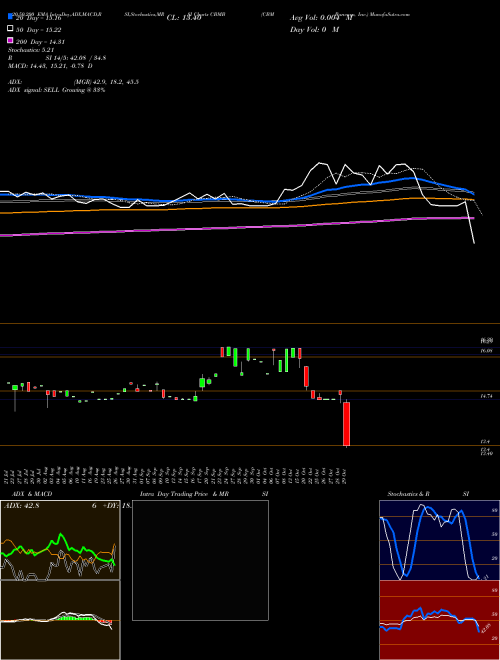Click the large red last-day candlestick

pyautogui.click(x=346, y=424)
